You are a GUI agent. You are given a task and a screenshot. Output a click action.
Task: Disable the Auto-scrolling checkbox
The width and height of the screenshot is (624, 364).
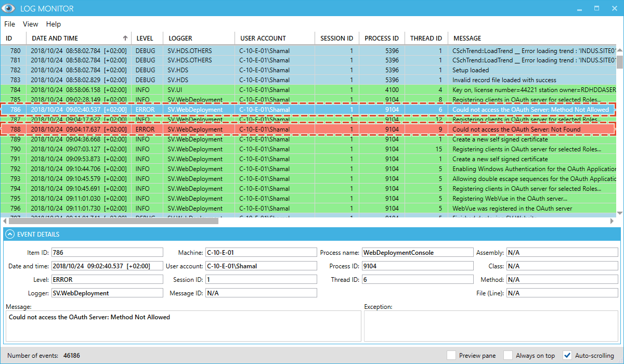tap(567, 356)
